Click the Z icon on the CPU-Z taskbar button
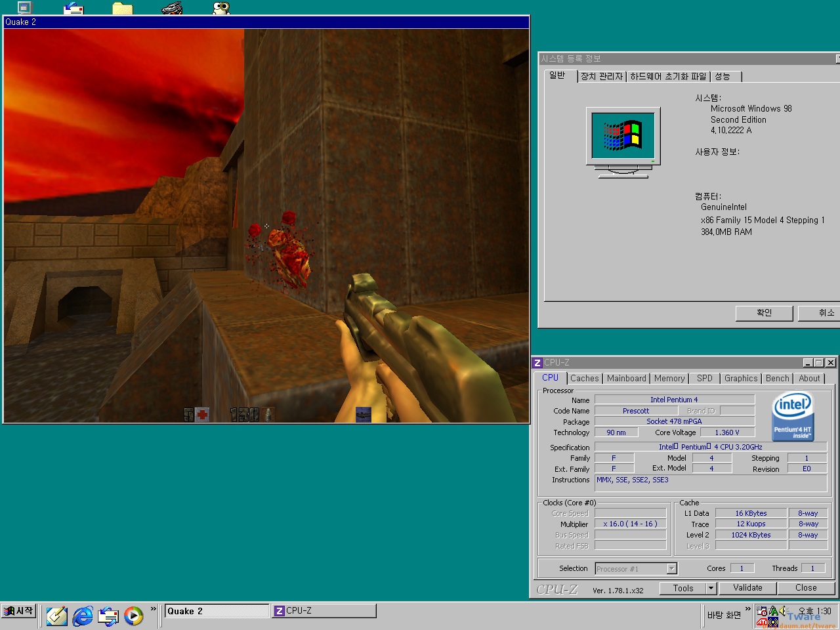 (x=279, y=610)
